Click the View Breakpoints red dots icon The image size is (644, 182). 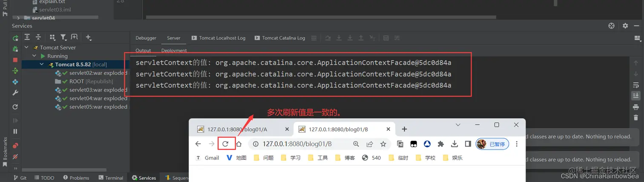click(x=15, y=145)
